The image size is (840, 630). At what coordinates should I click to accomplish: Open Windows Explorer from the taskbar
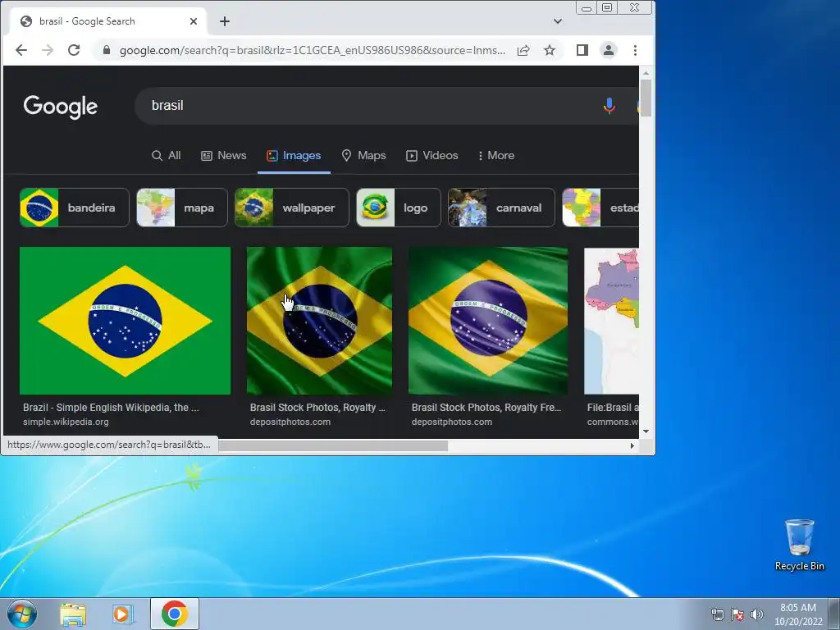pyautogui.click(x=73, y=614)
